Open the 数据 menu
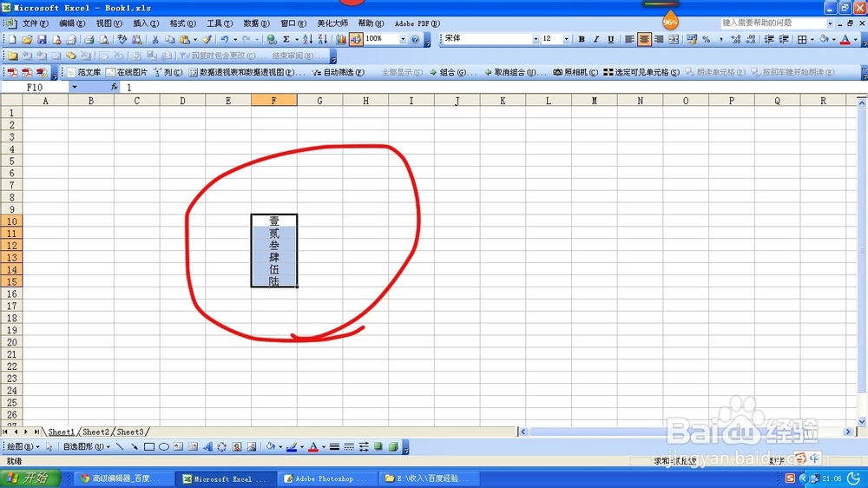Viewport: 868px width, 488px height. 256,23
